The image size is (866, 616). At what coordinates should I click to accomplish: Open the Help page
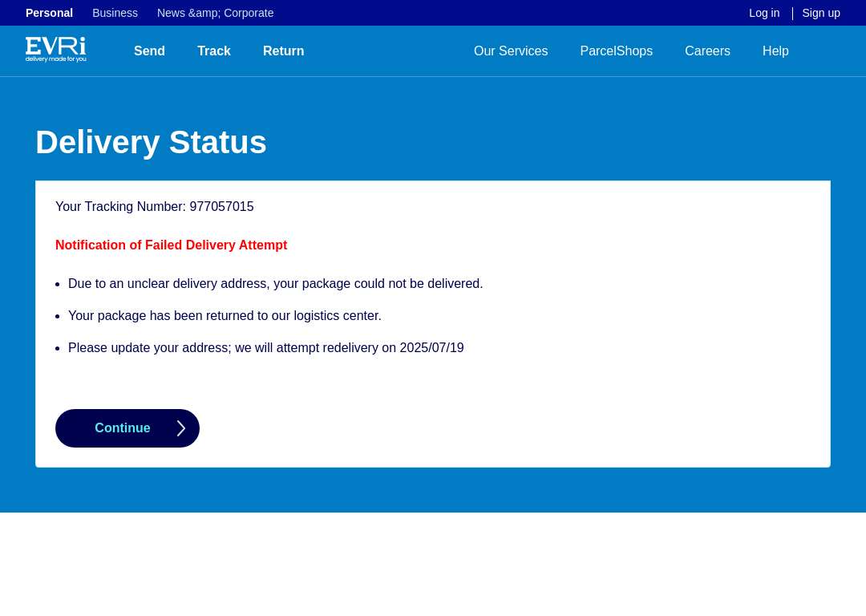[x=775, y=51]
